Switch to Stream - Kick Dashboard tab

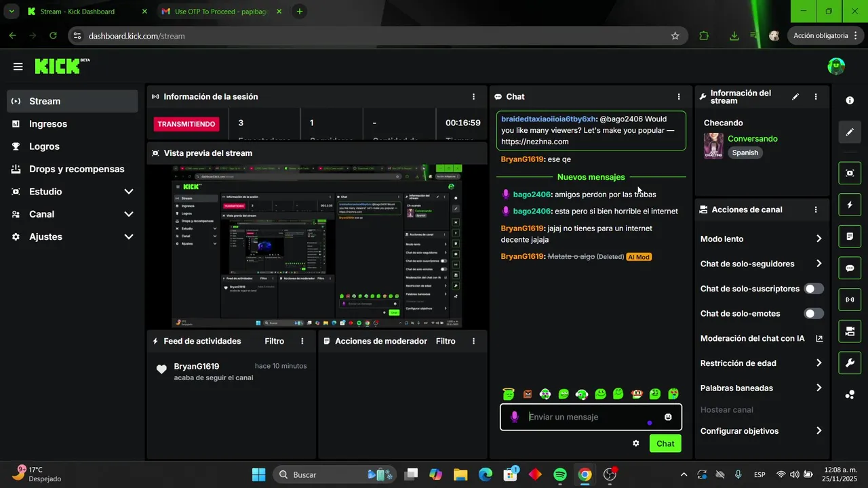87,12
